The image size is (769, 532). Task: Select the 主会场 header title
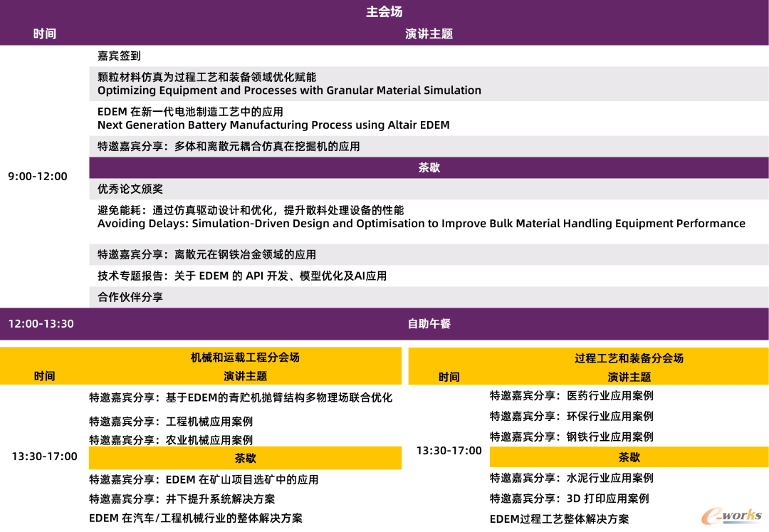(384, 12)
